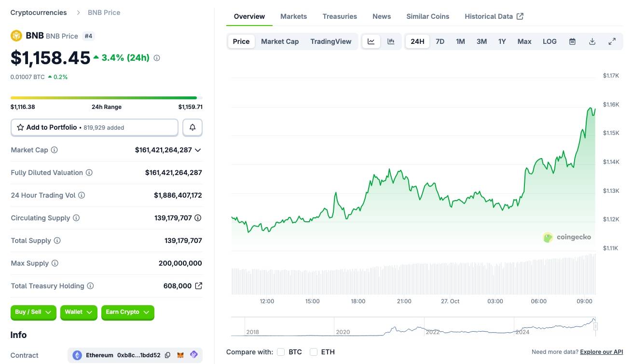
Task: Switch to the line chart view icon
Action: click(371, 41)
